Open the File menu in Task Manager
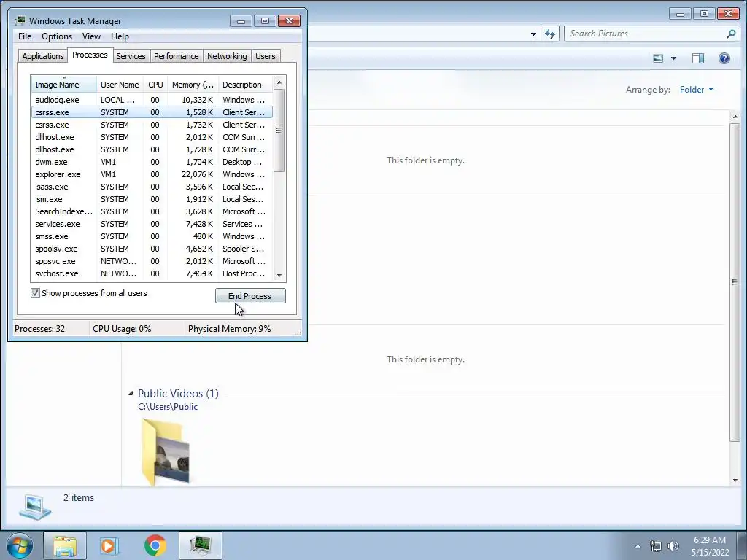Viewport: 747px width, 560px height. point(25,36)
